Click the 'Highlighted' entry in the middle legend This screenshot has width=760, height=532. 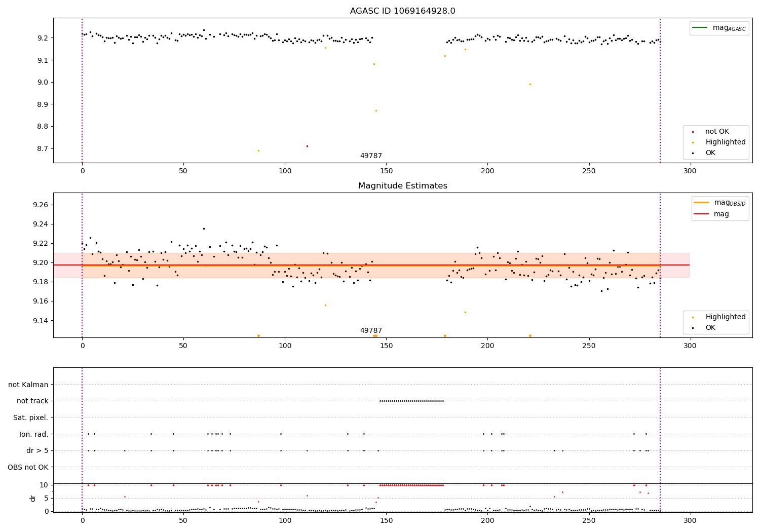coord(726,317)
